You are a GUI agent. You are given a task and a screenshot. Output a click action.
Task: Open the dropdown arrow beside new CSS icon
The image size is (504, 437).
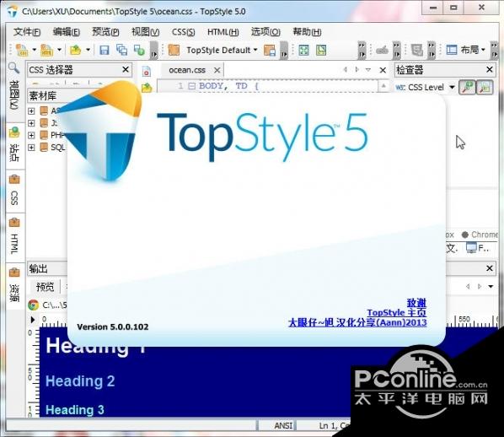pos(34,50)
